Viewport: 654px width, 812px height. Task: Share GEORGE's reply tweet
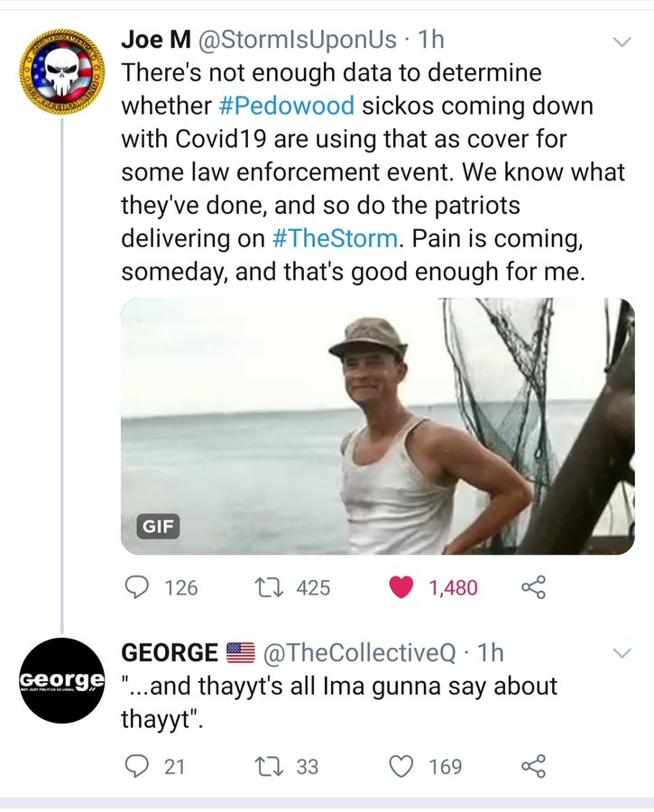[533, 767]
